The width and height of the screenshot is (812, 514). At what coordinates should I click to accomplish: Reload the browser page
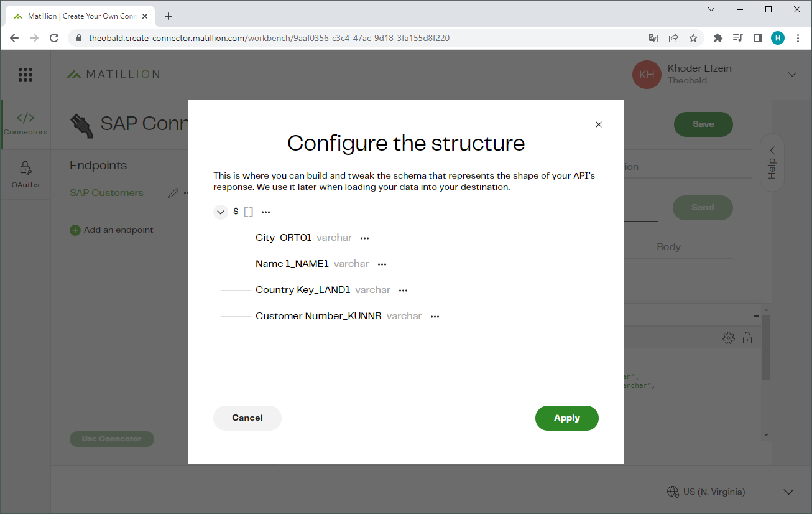(54, 38)
